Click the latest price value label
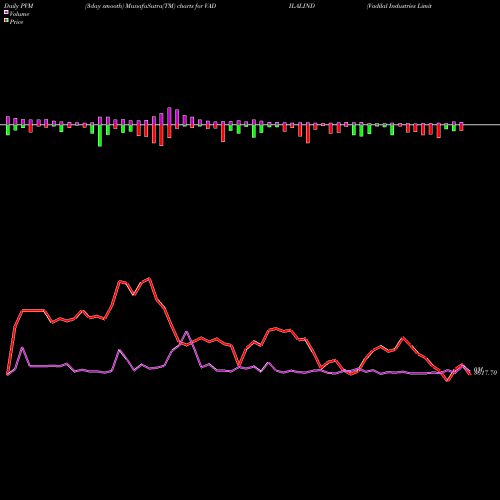 485,373
